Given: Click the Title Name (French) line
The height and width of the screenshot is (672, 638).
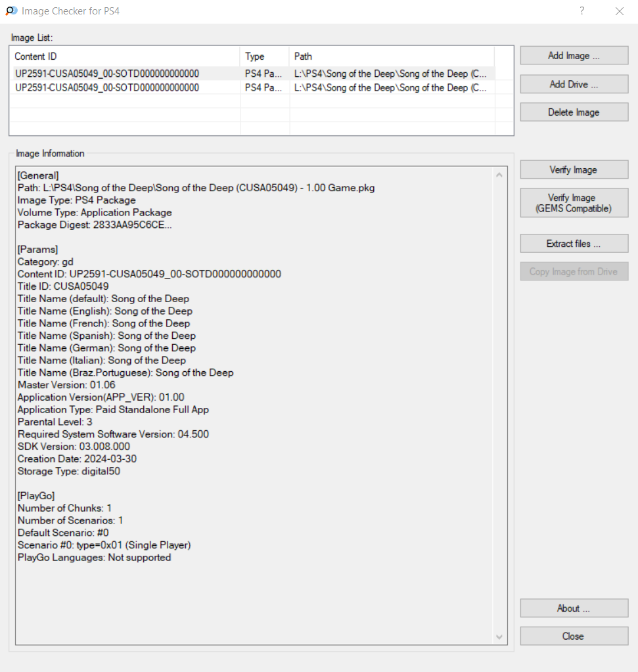Looking at the screenshot, I should click(104, 324).
